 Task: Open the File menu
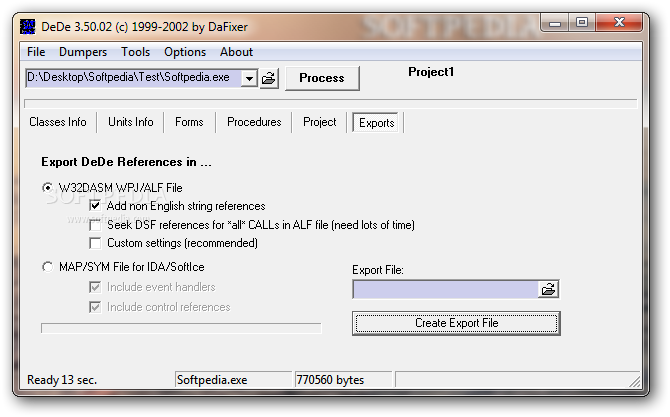click(36, 52)
